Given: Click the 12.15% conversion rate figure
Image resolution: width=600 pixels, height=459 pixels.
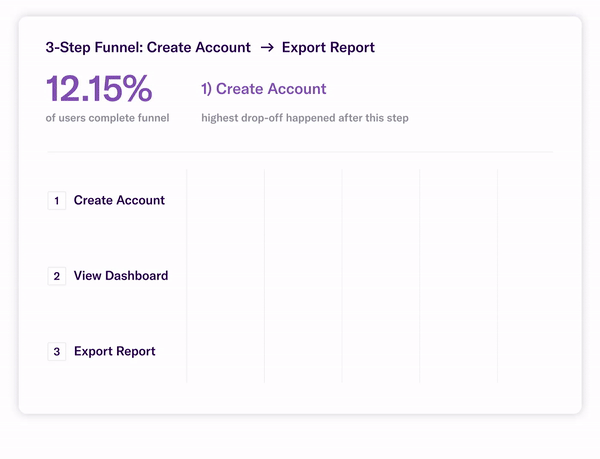Looking at the screenshot, I should (99, 89).
